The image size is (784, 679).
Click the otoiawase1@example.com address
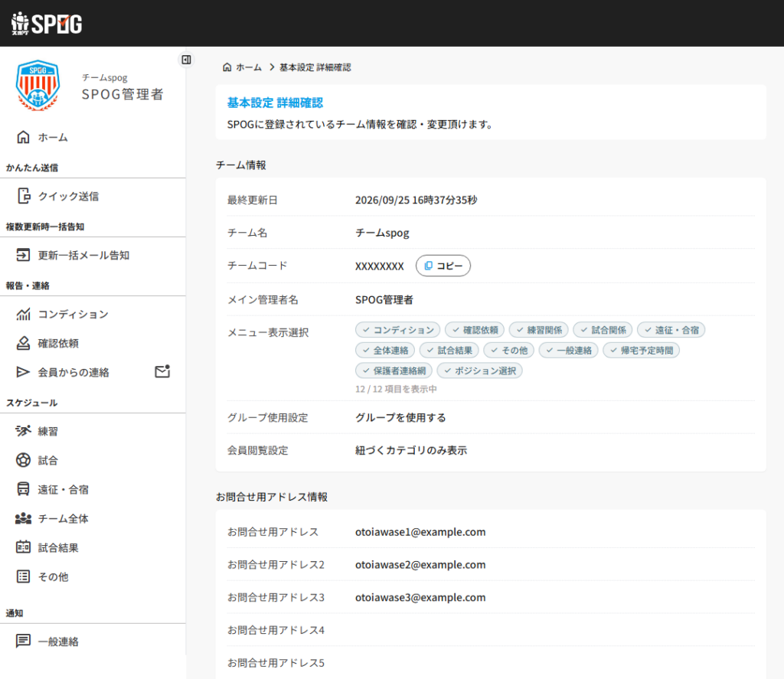[420, 532]
